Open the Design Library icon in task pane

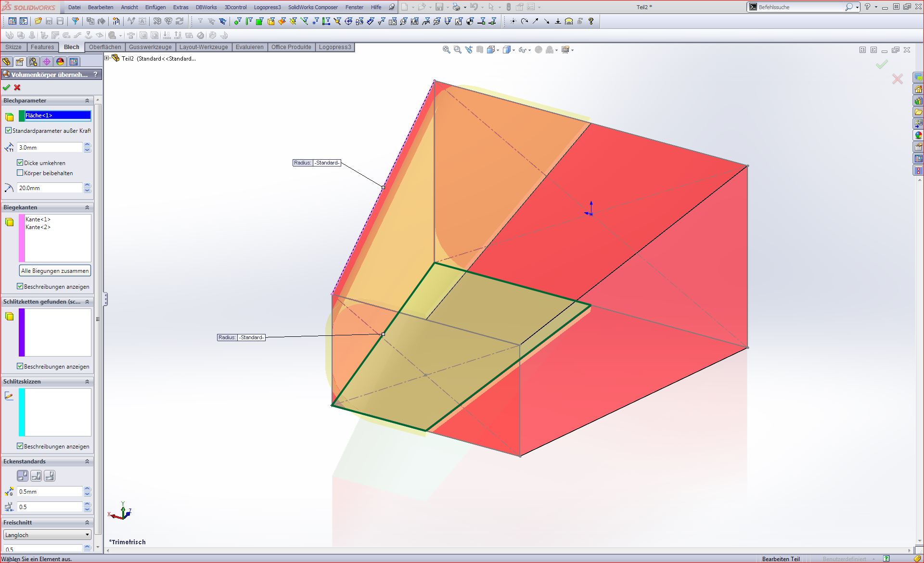point(918,101)
